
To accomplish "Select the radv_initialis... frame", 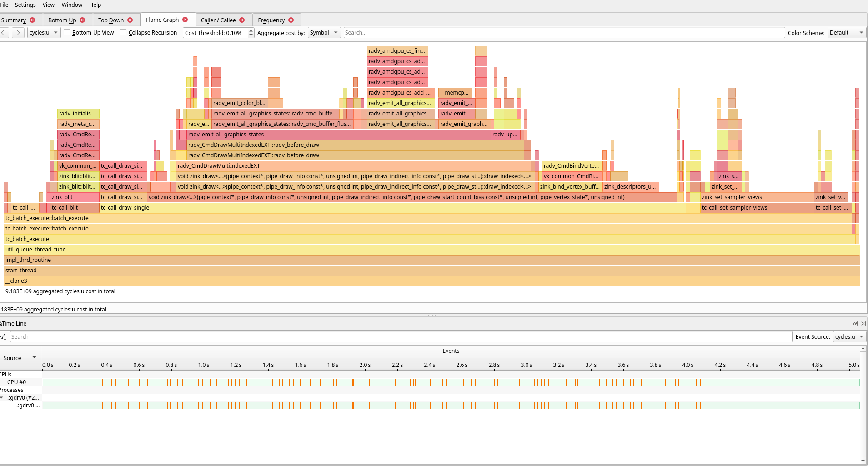I will 79,114.
